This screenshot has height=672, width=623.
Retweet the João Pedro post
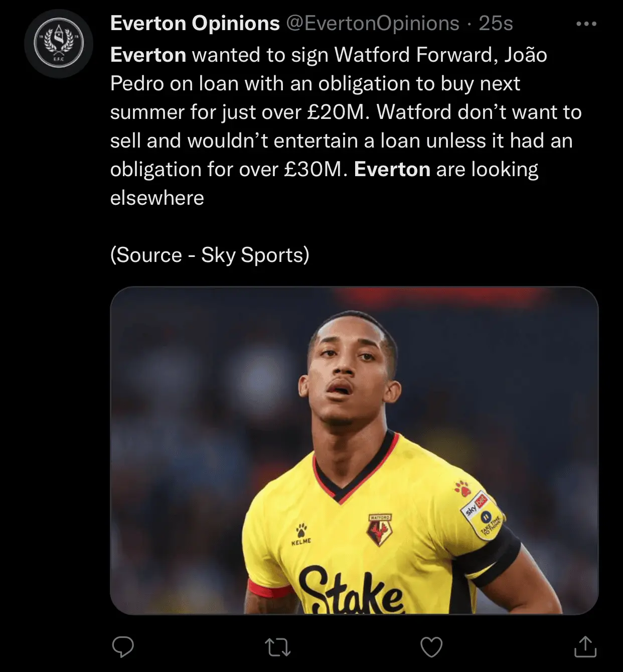[x=277, y=647]
